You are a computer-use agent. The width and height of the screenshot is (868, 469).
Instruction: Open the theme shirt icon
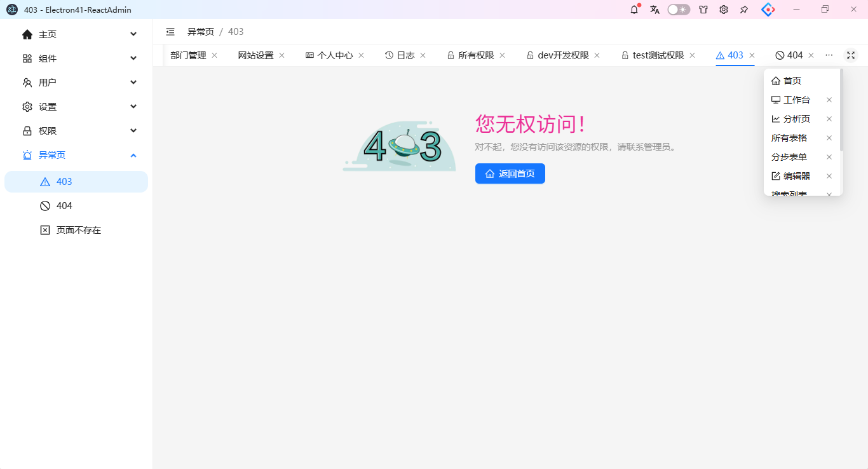pos(703,10)
